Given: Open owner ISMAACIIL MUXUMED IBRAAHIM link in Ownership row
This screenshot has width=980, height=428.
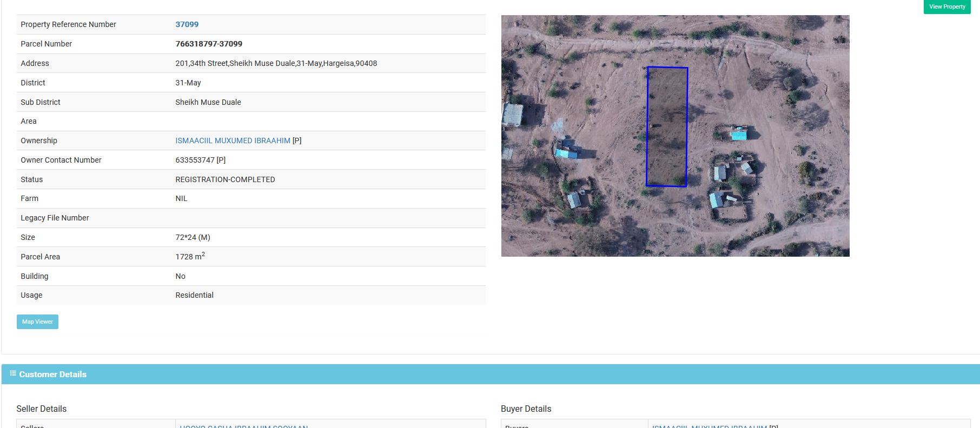Looking at the screenshot, I should [233, 141].
